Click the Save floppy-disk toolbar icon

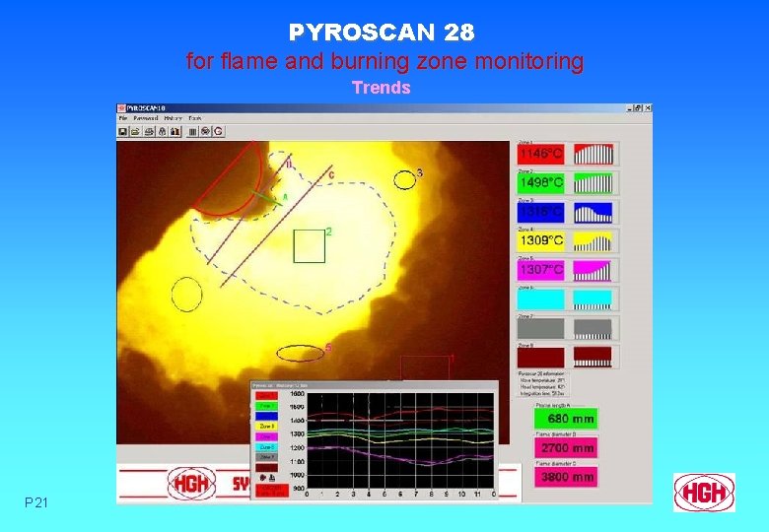[123, 131]
